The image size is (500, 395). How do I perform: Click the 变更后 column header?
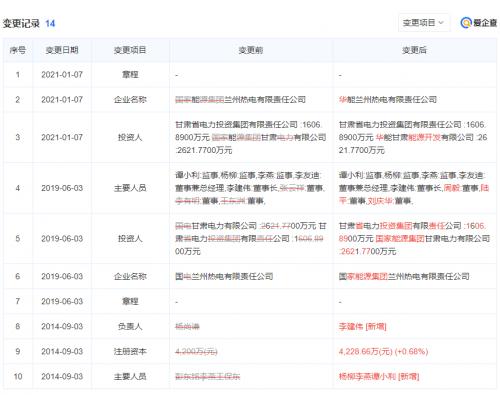(414, 50)
